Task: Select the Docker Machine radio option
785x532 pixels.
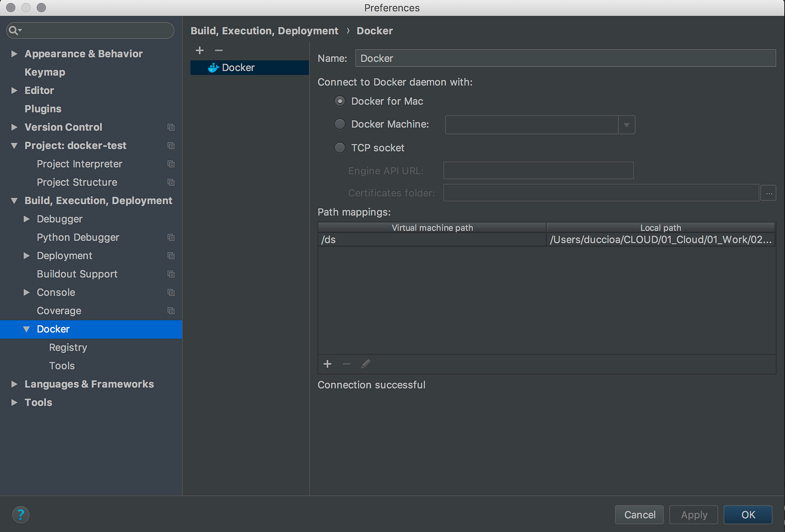Action: (x=340, y=124)
